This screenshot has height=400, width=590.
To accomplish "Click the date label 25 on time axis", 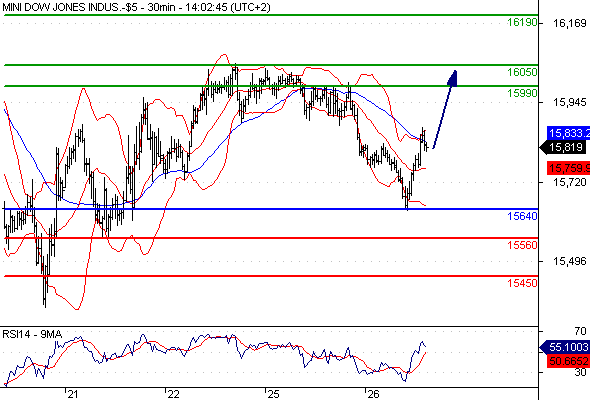I will click(273, 394).
